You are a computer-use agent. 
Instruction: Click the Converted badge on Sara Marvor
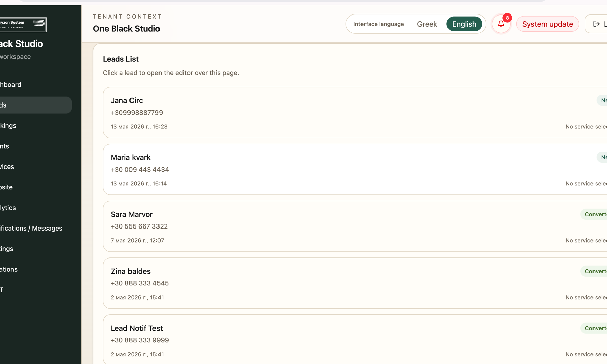click(x=594, y=214)
